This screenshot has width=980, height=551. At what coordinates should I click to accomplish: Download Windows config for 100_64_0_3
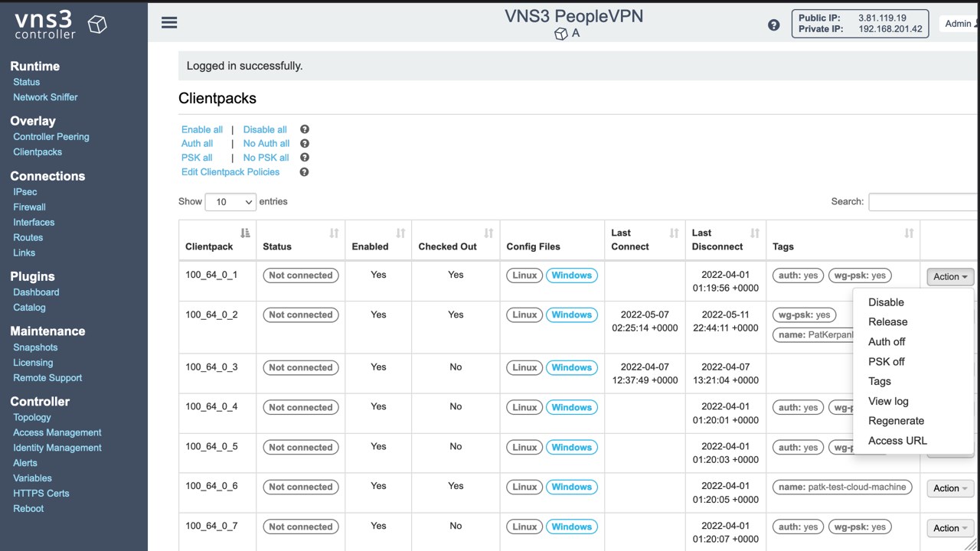[x=571, y=367]
